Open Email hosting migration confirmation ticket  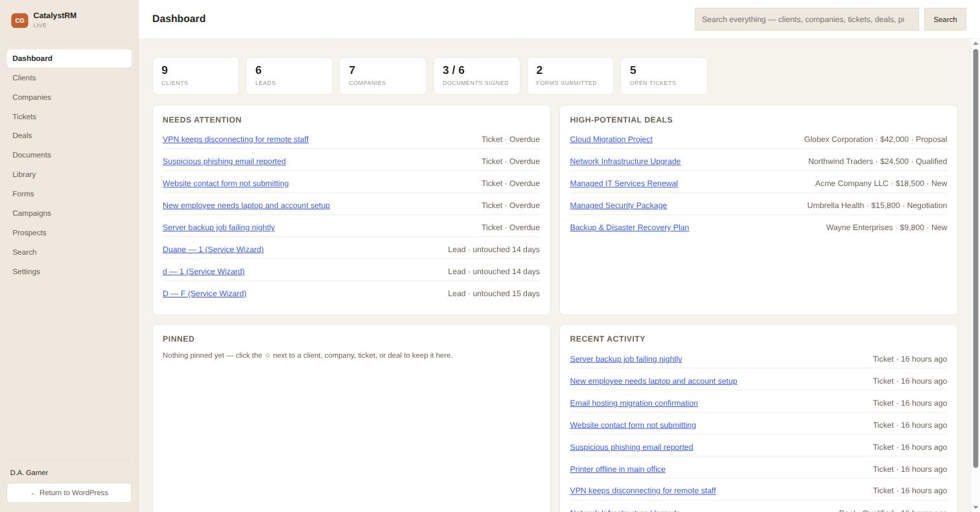coord(634,403)
